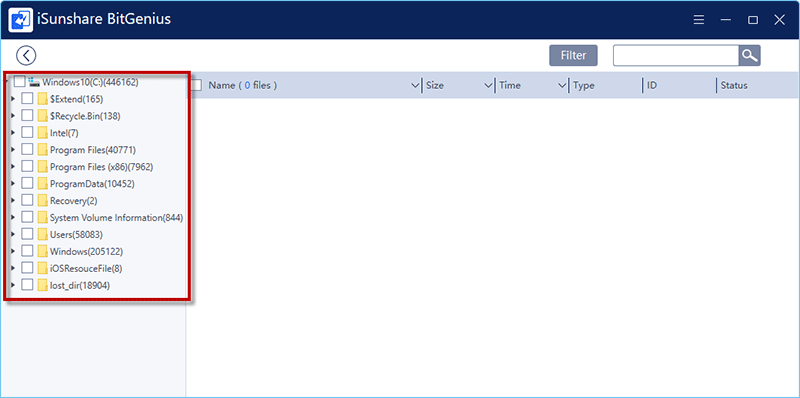Click the $Recycle.Bin folder icon
This screenshot has height=398, width=800.
coord(42,116)
